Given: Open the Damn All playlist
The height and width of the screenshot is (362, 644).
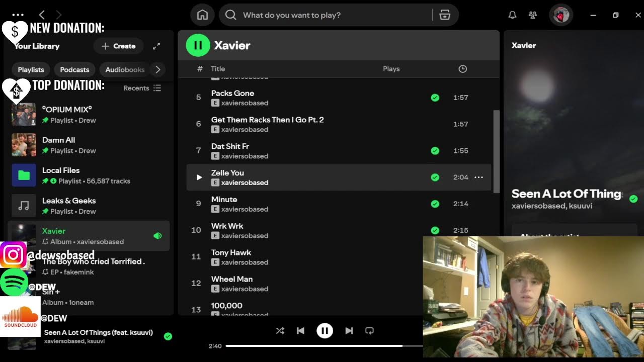Looking at the screenshot, I should coord(89,145).
